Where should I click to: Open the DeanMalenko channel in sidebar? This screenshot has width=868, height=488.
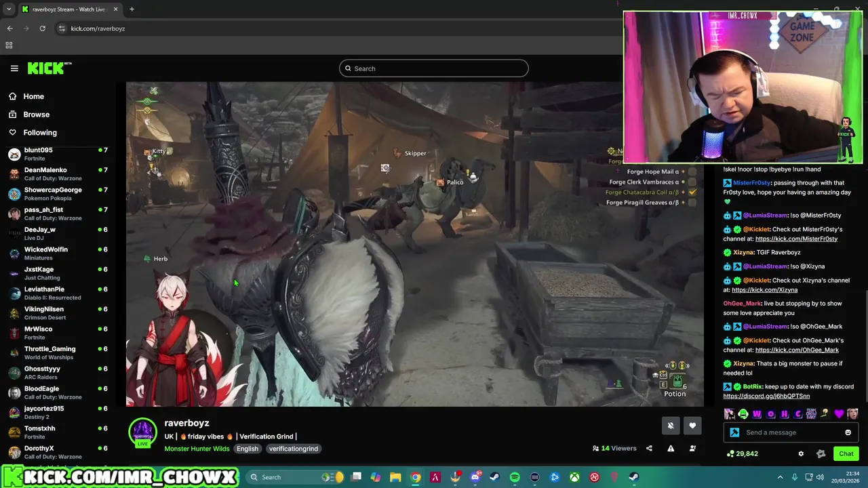coord(58,174)
